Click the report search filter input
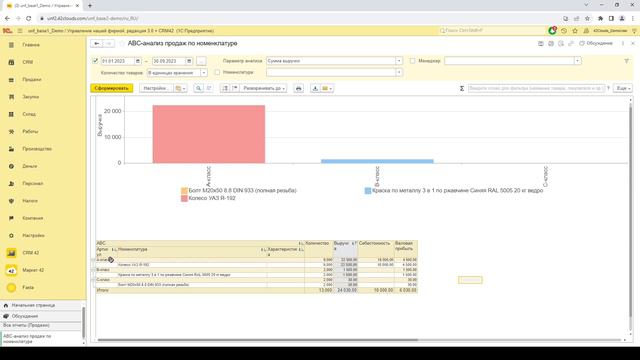 coord(536,88)
